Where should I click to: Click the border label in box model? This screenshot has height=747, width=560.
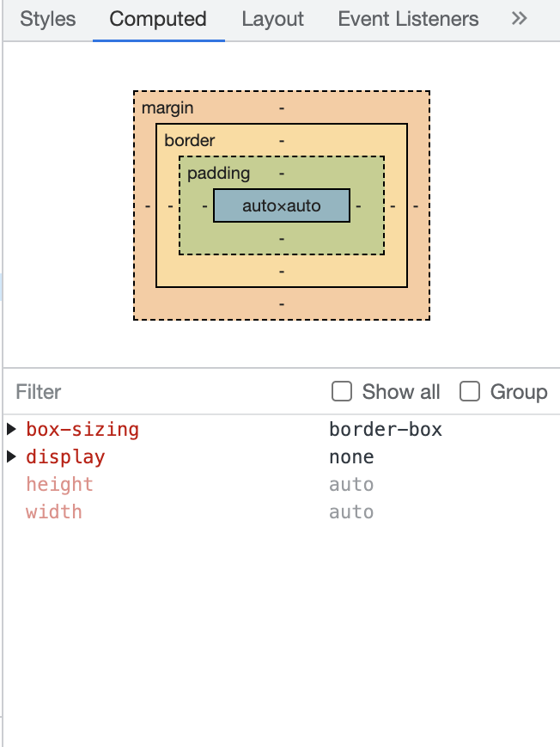click(x=190, y=140)
